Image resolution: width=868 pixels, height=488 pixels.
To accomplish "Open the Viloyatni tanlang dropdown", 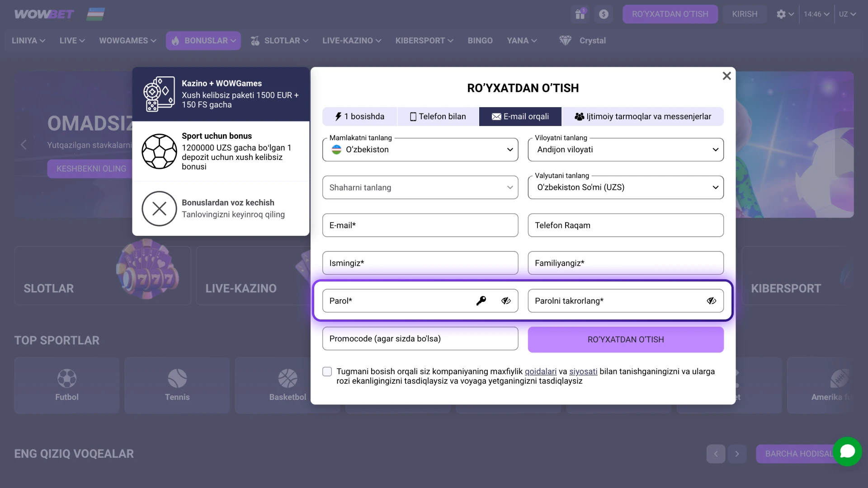I will click(626, 150).
